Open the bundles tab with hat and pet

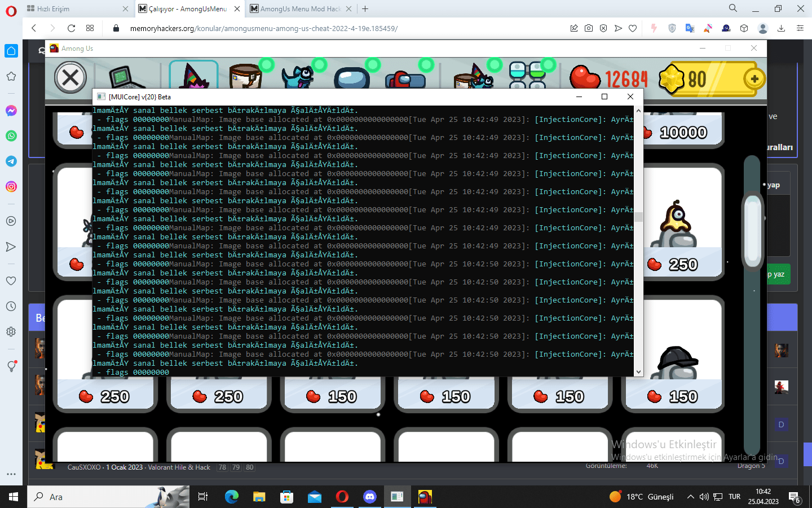pyautogui.click(x=474, y=76)
